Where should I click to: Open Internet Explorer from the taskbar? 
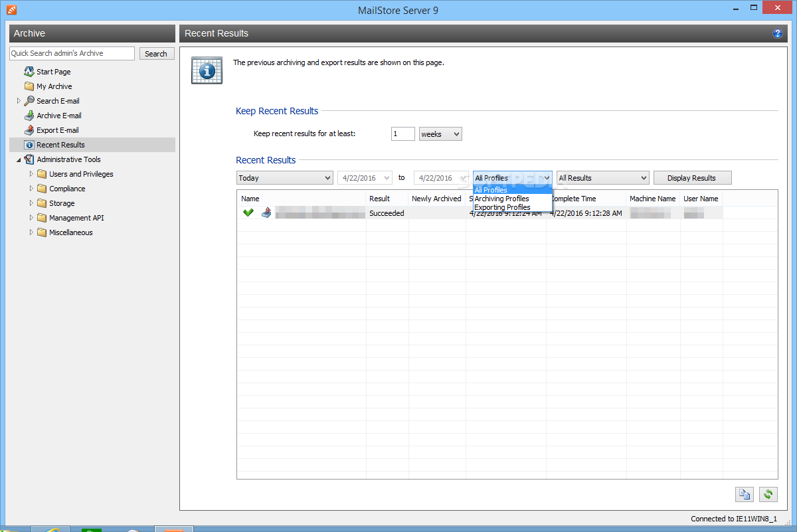51,529
